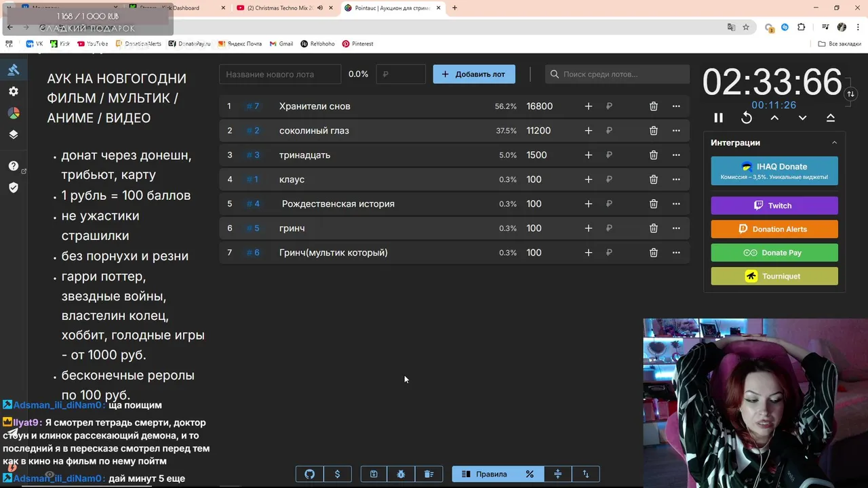
Task: Delete the соколиный глаз lot
Action: click(654, 131)
